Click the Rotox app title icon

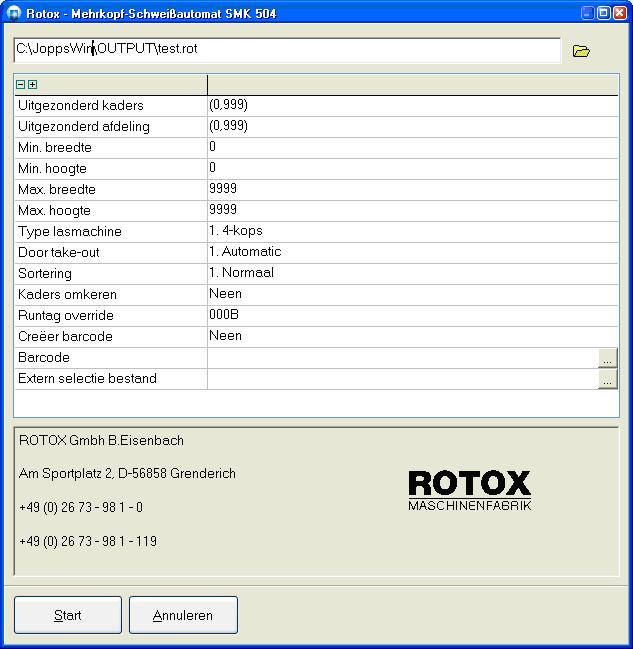(14, 13)
